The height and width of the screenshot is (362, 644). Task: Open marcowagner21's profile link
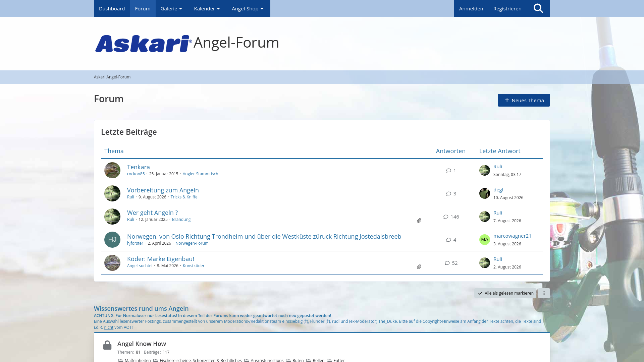[512, 236]
